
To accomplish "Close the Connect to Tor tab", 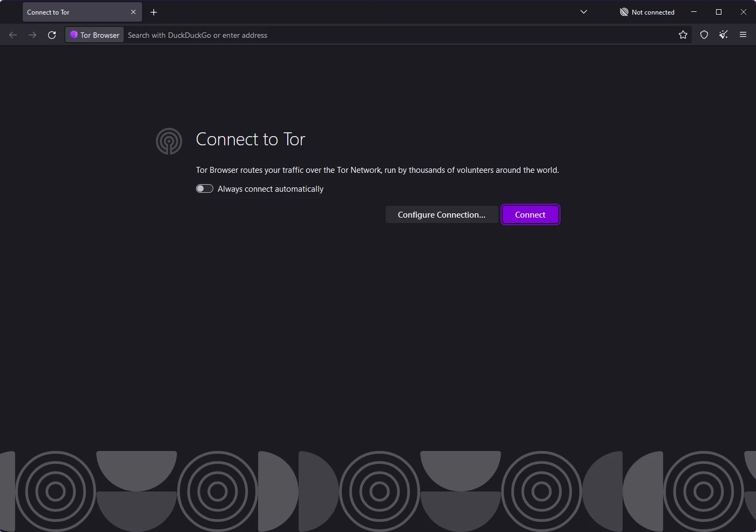I will 133,12.
